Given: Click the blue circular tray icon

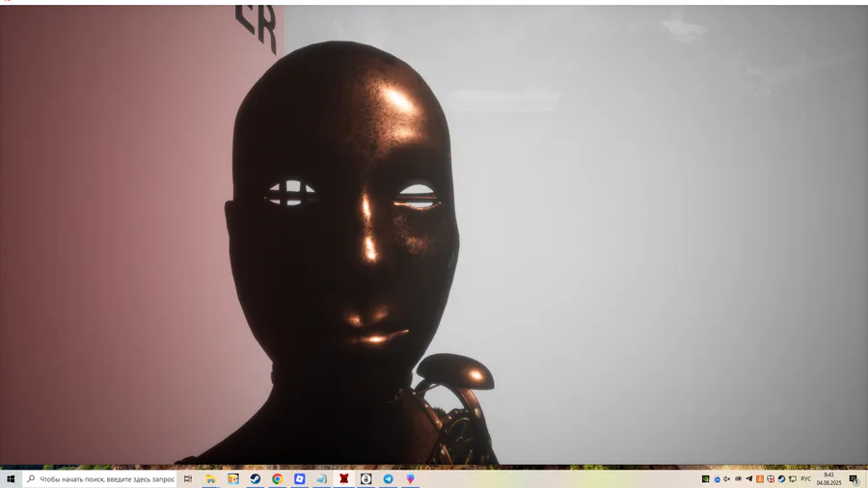Looking at the screenshot, I should click(x=717, y=479).
